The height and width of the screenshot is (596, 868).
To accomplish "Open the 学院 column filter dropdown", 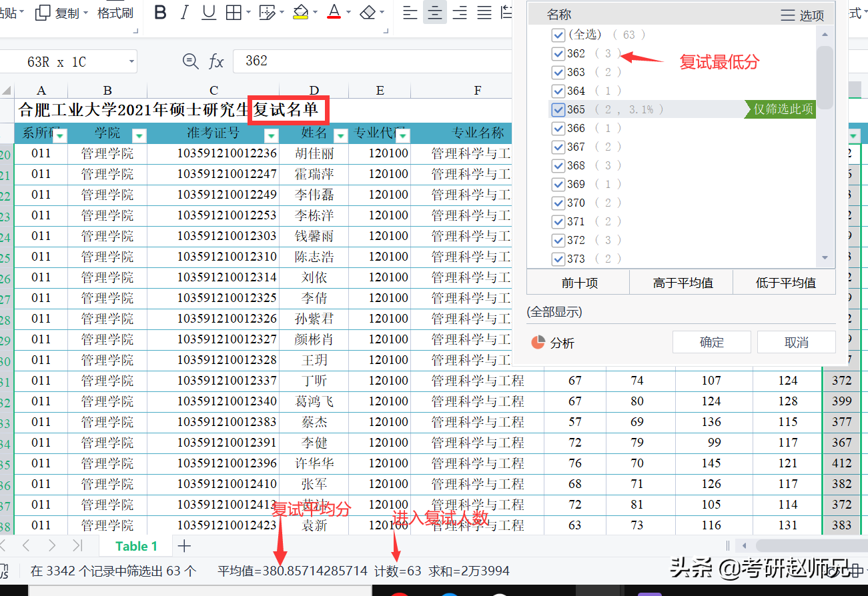I will click(139, 135).
